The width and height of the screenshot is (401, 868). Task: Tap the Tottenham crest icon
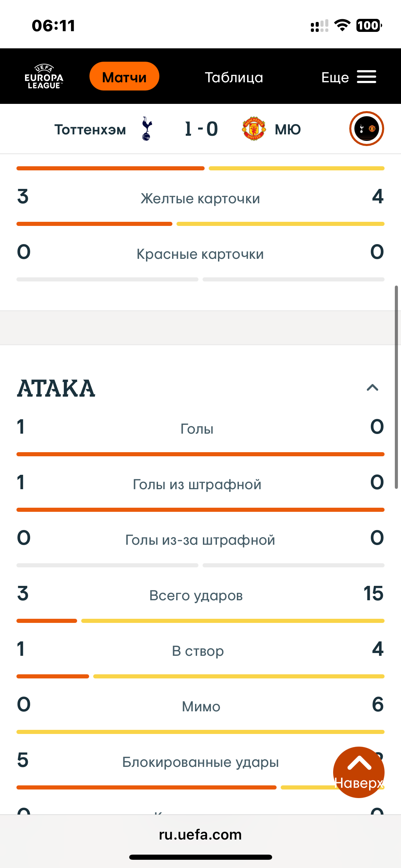click(147, 129)
